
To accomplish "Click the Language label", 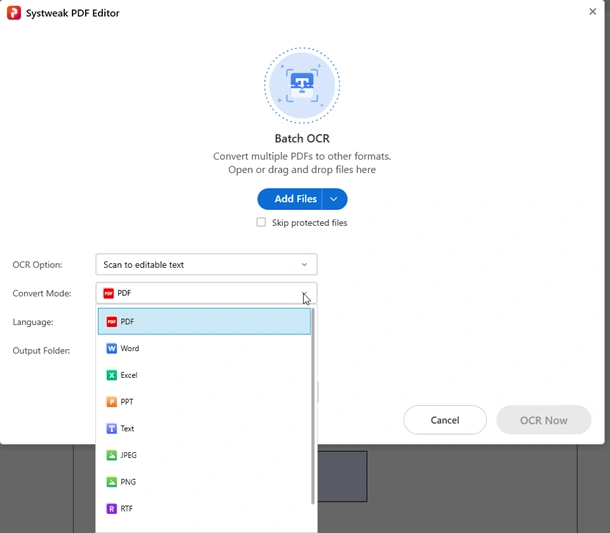I will coord(33,322).
